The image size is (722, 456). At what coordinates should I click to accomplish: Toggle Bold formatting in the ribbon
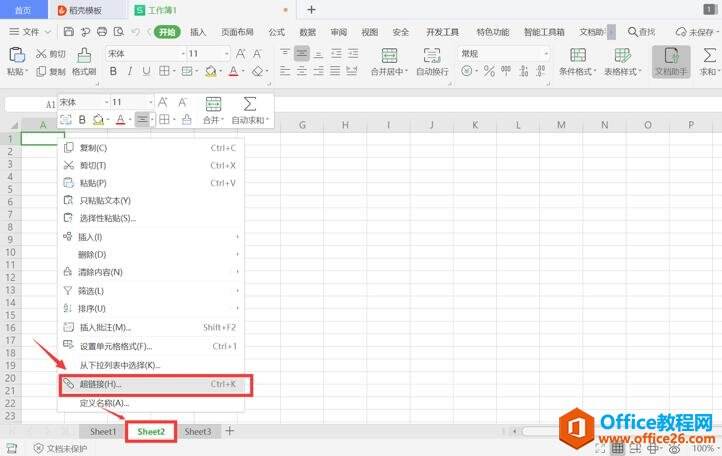click(x=113, y=71)
